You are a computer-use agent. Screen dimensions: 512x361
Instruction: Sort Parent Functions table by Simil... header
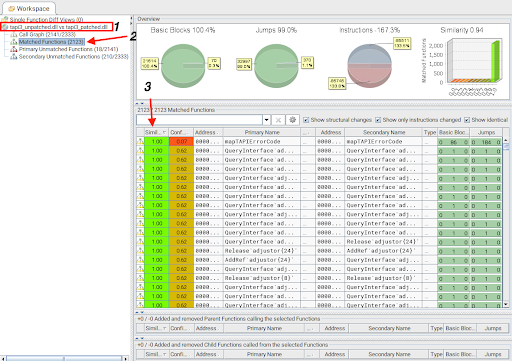click(x=157, y=328)
